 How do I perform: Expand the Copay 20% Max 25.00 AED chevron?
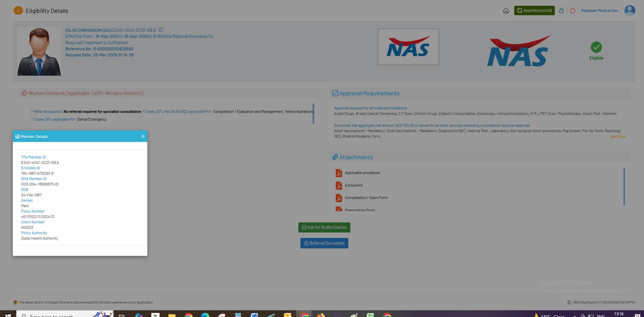143,111
